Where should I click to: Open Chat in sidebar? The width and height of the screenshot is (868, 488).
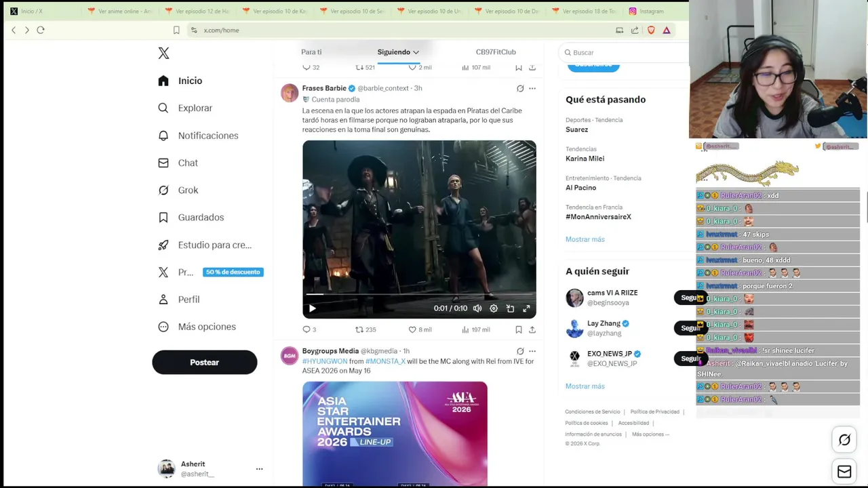click(x=178, y=163)
